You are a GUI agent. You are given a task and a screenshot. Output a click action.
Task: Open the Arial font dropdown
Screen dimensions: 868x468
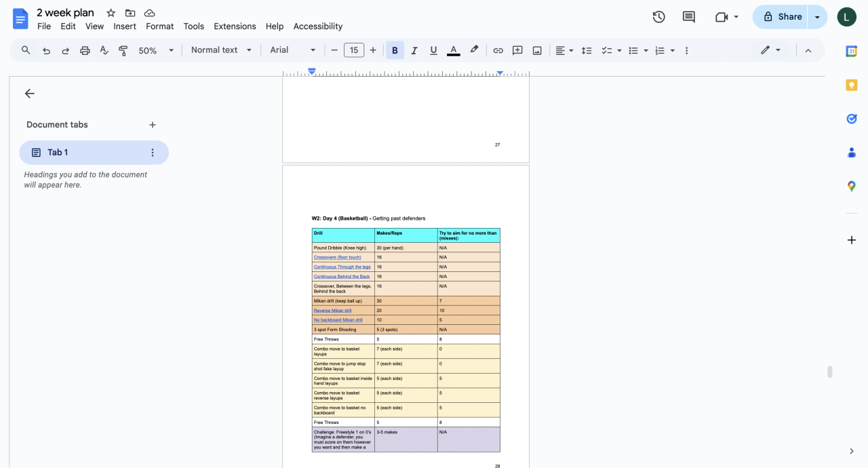tap(292, 50)
